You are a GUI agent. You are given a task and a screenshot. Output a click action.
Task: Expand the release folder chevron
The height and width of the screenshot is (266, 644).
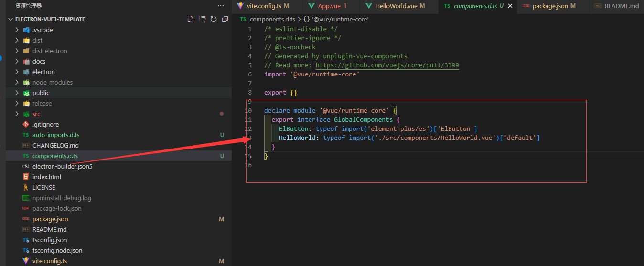coord(17,103)
